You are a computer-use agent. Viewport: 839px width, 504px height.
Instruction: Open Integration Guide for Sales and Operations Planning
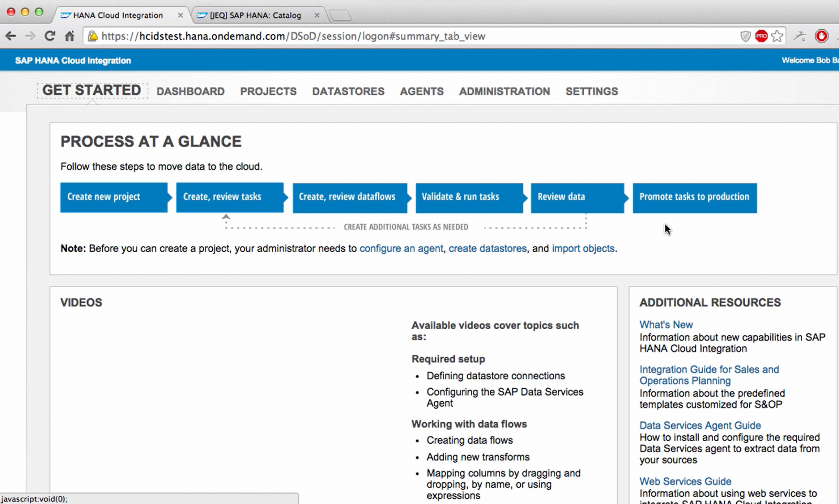click(709, 375)
